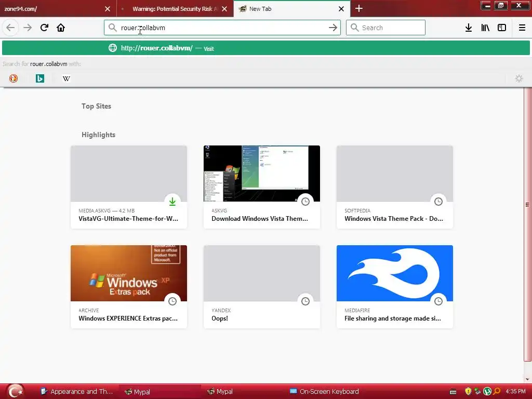This screenshot has width=532, height=399.
Task: Click the Highlights heading
Action: coord(98,135)
